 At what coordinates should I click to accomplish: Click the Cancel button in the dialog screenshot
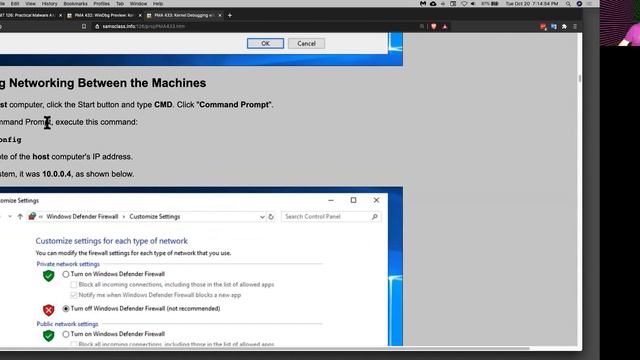(306, 43)
